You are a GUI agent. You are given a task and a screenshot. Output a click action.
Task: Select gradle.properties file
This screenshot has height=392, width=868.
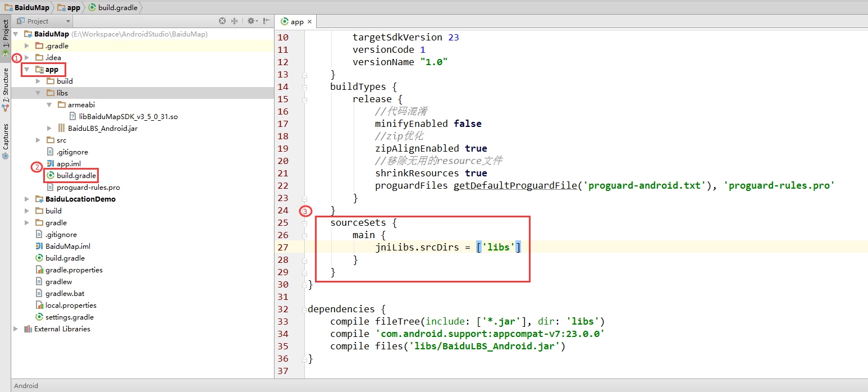coord(74,270)
